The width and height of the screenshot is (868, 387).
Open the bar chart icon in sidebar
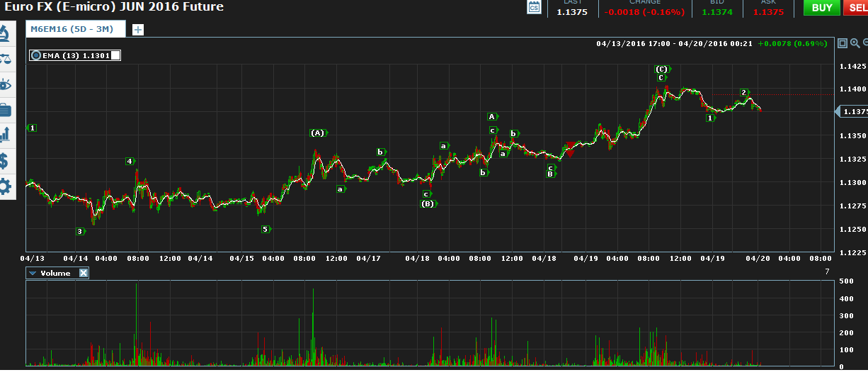5,135
